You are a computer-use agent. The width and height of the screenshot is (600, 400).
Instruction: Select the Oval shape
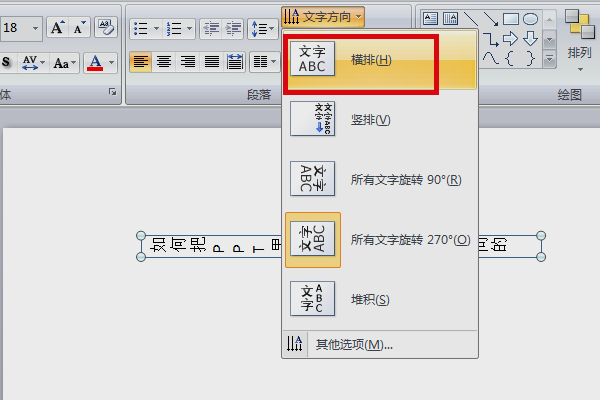tap(530, 19)
